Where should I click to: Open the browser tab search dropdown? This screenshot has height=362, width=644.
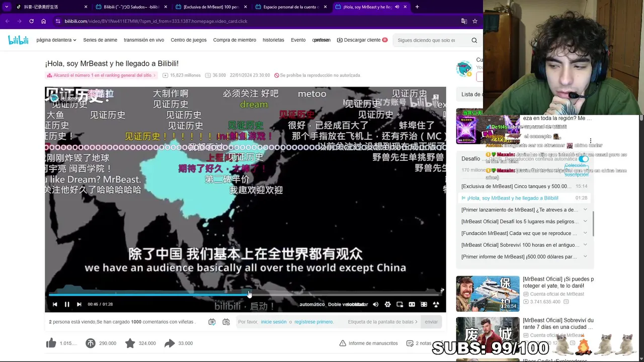coord(6,7)
